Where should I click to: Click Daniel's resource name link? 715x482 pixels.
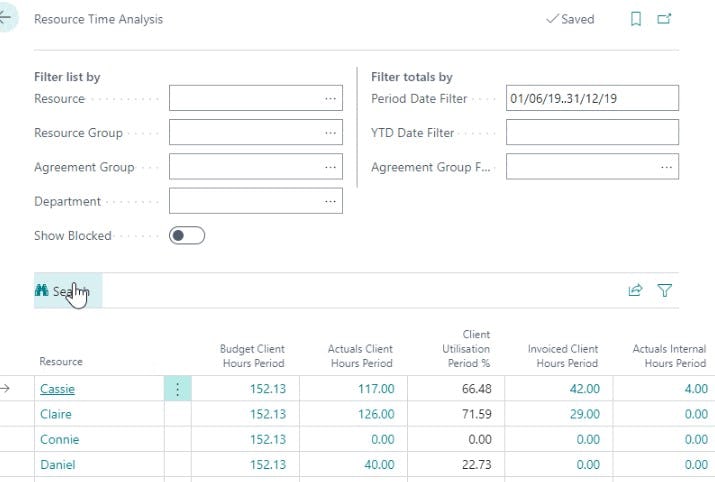57,465
